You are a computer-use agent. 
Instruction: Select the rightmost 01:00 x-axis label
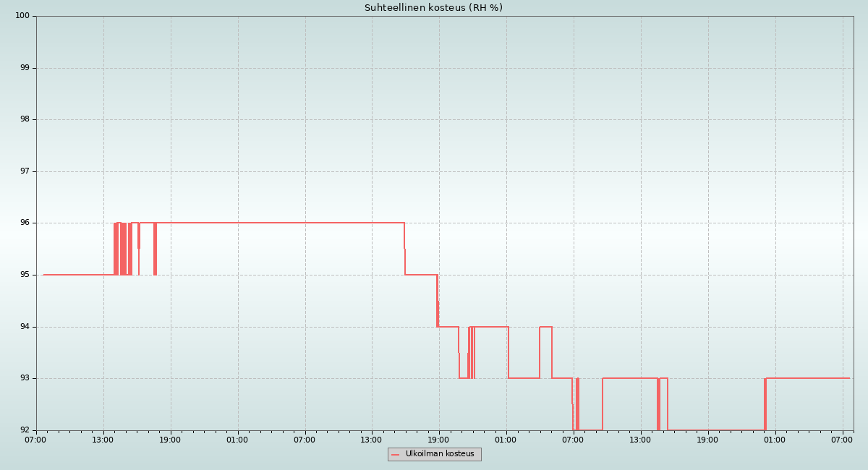point(775,440)
